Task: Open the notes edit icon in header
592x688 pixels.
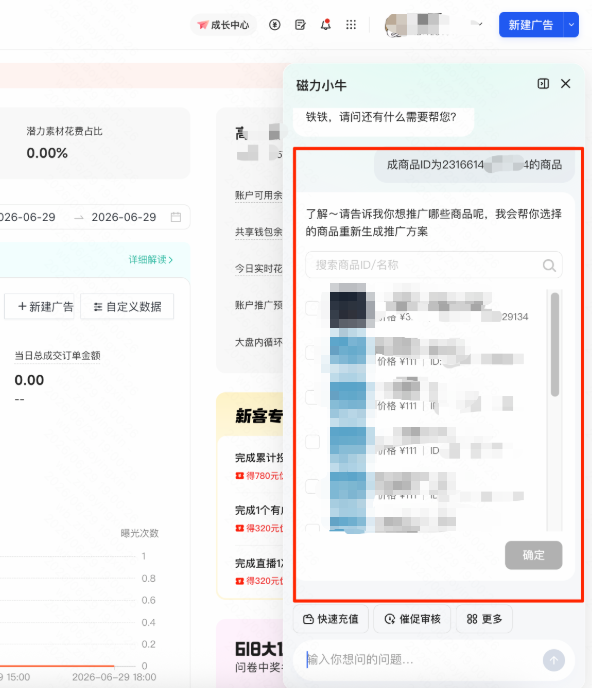Action: tap(300, 25)
